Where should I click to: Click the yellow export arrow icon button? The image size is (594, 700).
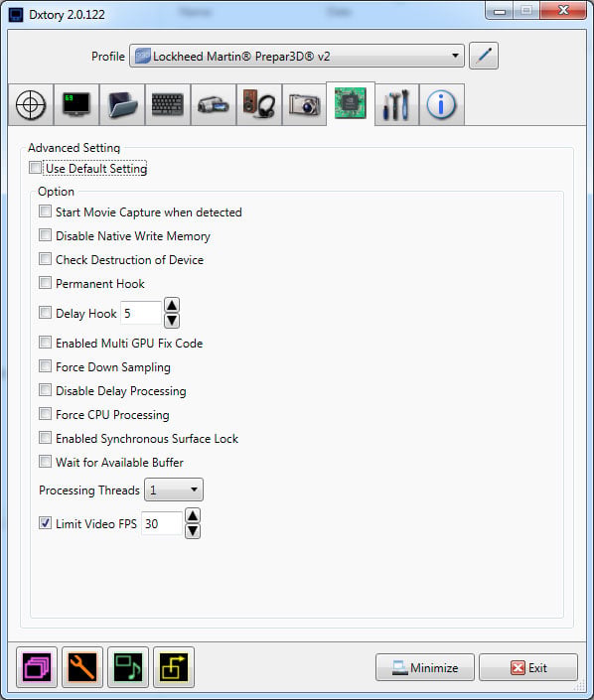174,667
